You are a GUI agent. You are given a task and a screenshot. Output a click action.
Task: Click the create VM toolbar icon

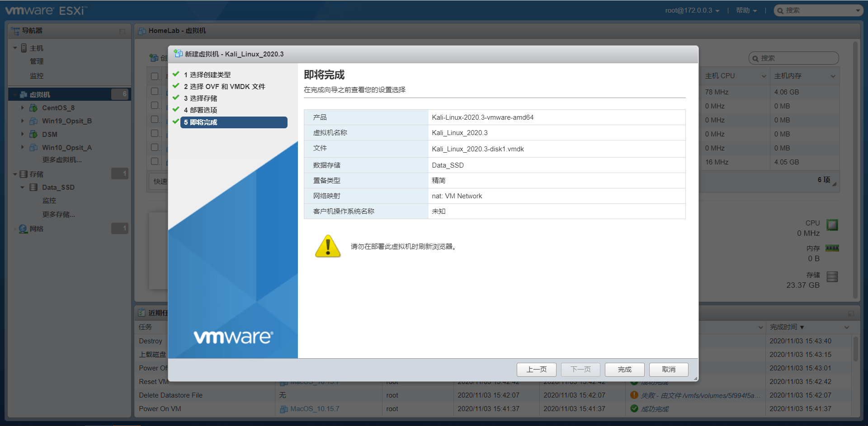(x=154, y=58)
